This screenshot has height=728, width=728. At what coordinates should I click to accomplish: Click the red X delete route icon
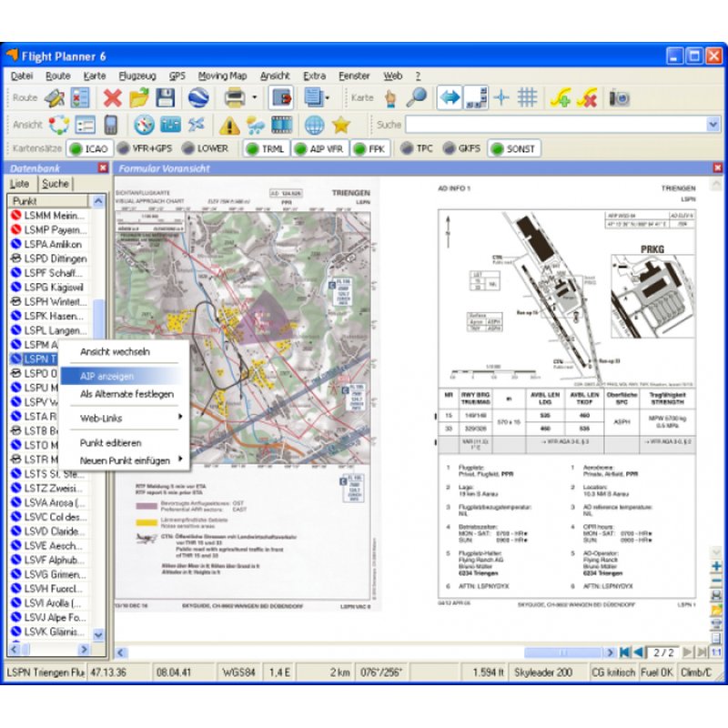(112, 98)
